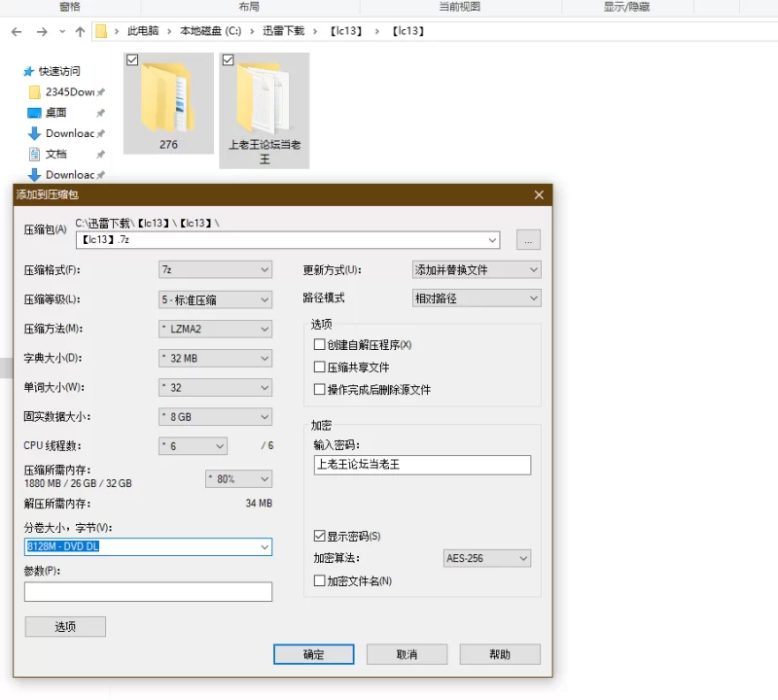The height and width of the screenshot is (700, 778).
Task: Select 此电脑 in the address breadcrumb
Action: click(x=143, y=31)
